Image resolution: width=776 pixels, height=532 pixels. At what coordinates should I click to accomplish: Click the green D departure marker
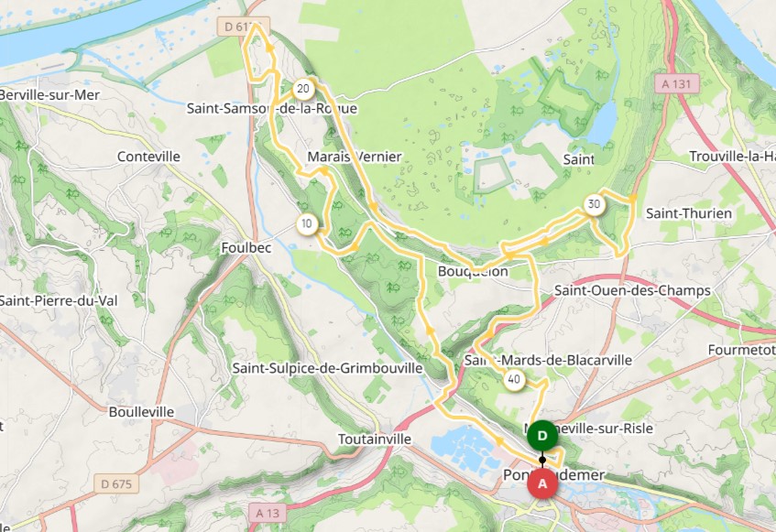542,436
